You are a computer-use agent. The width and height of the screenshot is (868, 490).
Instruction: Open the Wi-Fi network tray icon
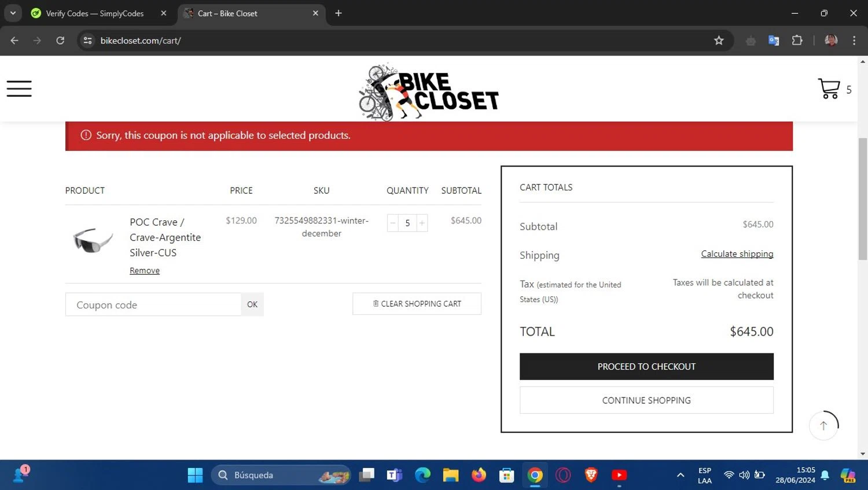[x=729, y=475]
